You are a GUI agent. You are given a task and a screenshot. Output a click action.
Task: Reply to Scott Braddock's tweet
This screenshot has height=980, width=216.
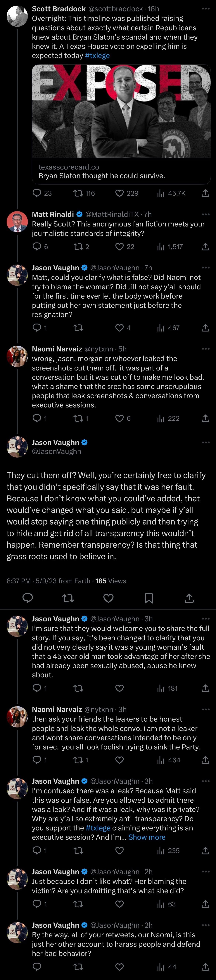(37, 193)
